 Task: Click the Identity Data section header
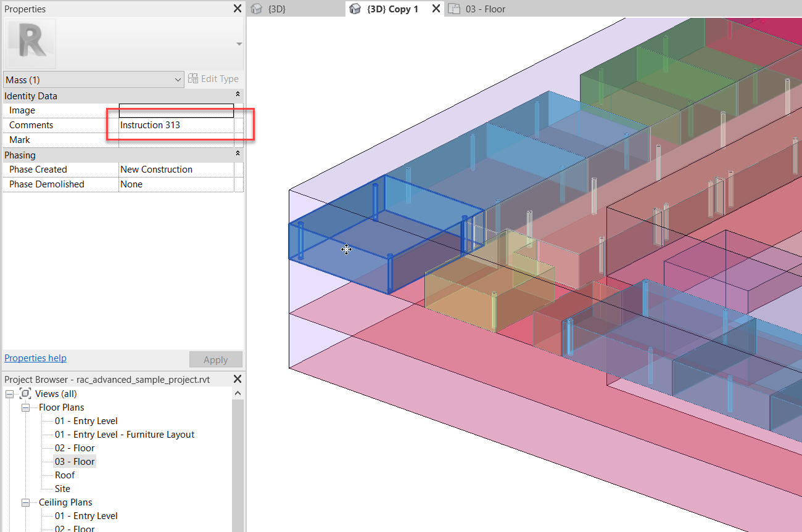[123, 96]
